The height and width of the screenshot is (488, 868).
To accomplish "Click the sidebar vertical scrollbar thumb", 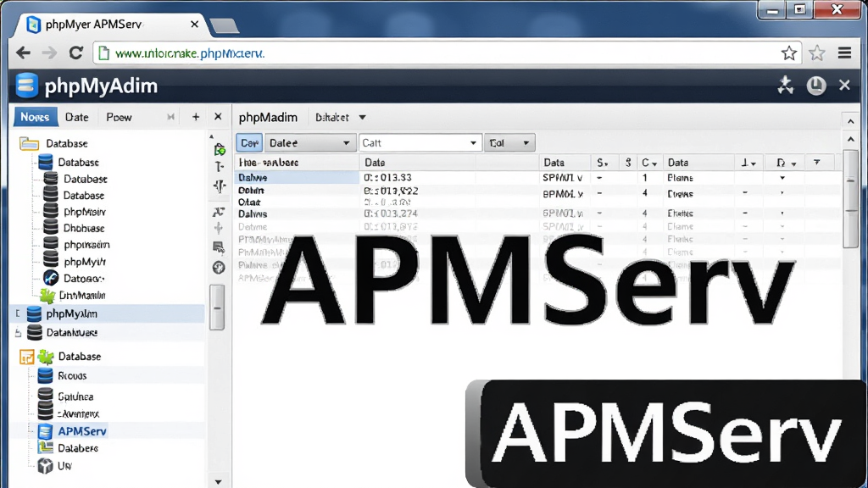I will [218, 308].
